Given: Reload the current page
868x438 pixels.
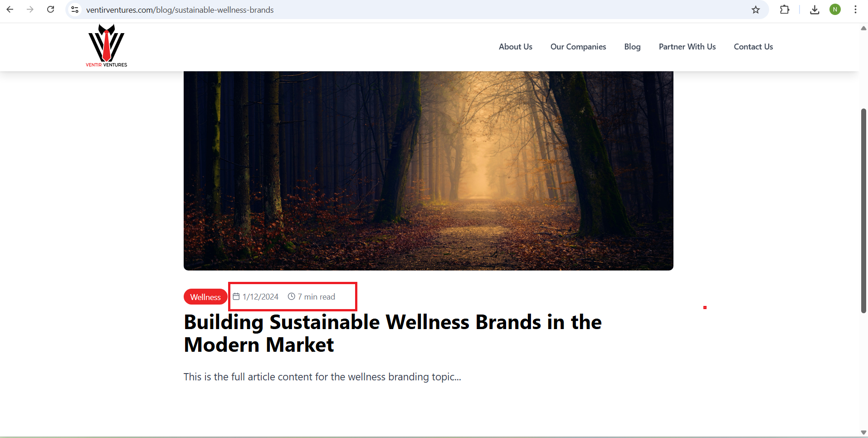Looking at the screenshot, I should (x=51, y=10).
